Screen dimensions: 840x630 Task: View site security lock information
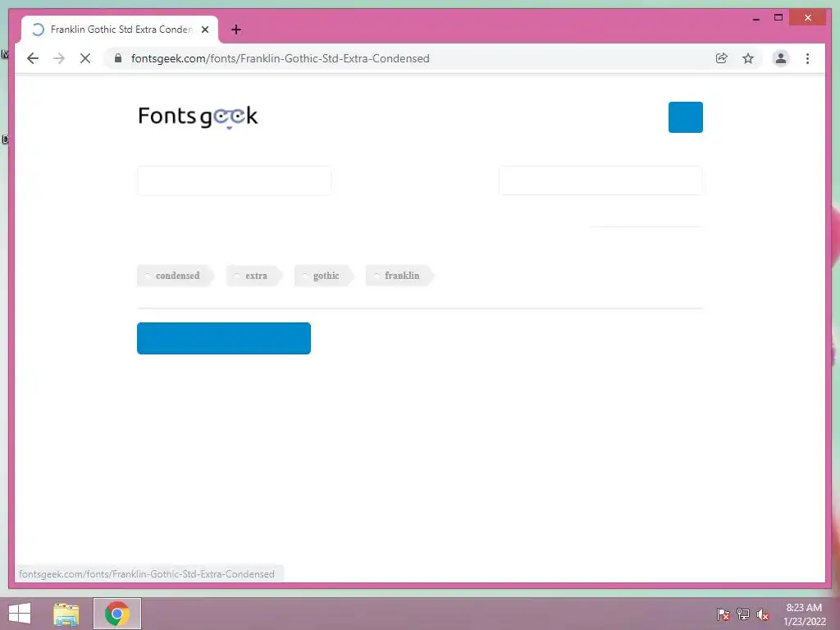(x=118, y=58)
